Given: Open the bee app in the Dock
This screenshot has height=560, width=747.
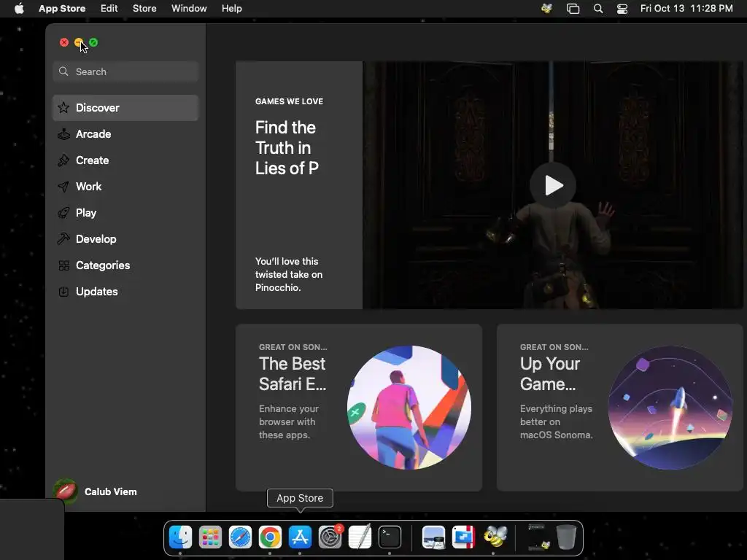Looking at the screenshot, I should tap(495, 537).
